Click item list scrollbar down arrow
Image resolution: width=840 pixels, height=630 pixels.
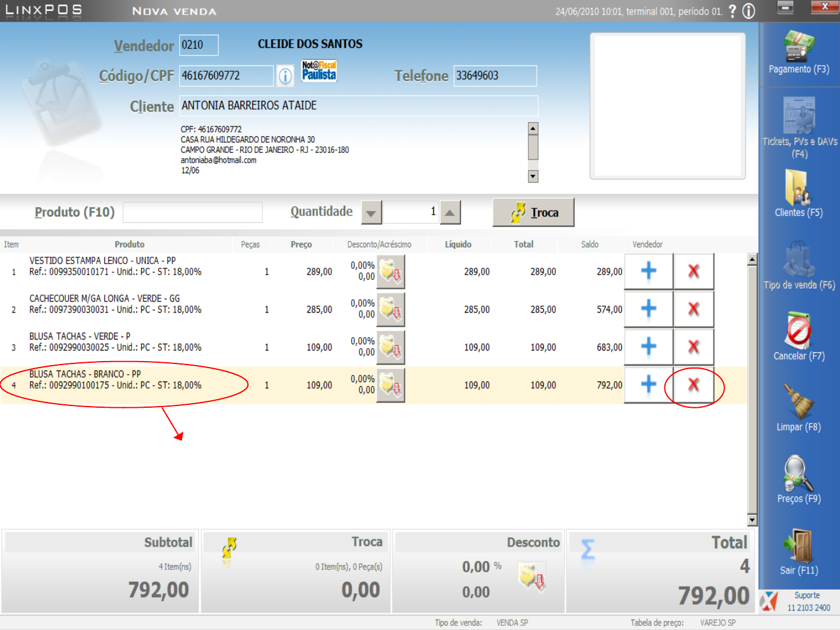[752, 520]
